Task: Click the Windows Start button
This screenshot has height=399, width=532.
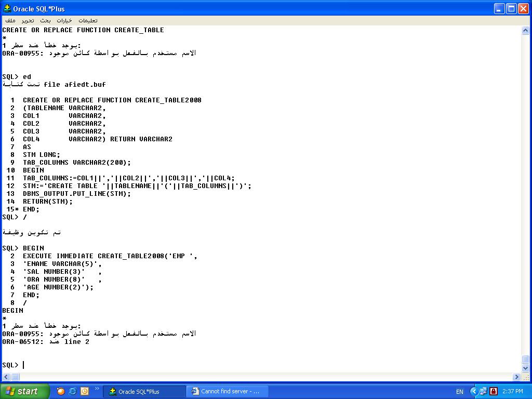Action: point(24,391)
